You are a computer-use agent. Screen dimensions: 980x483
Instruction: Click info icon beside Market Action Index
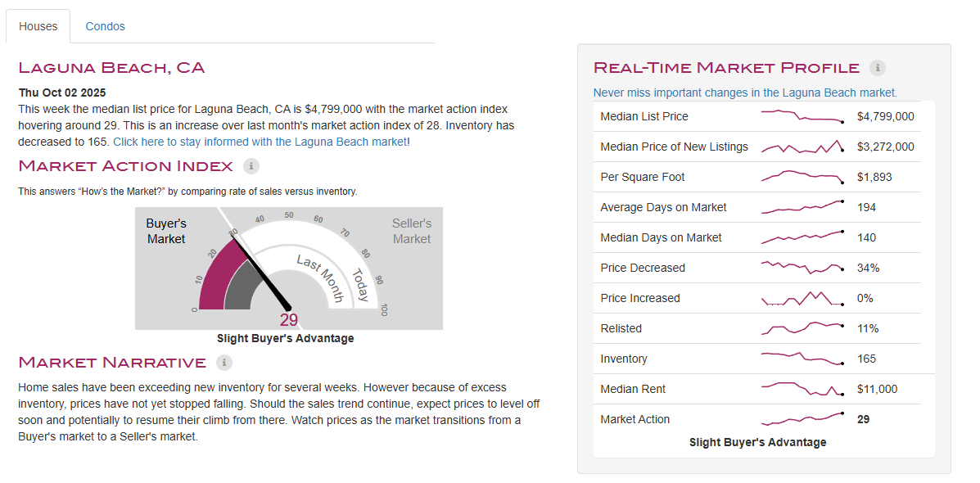(251, 166)
